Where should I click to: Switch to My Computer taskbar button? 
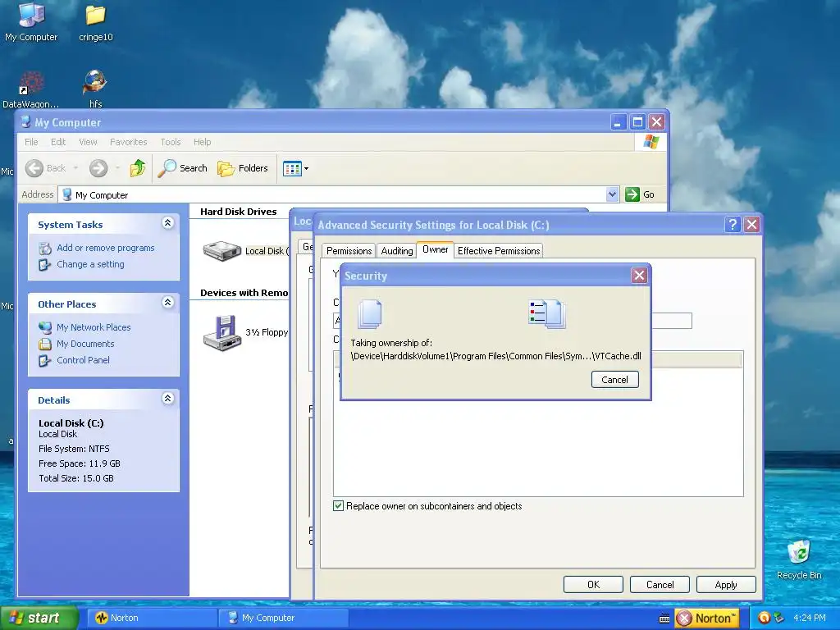pyautogui.click(x=283, y=619)
